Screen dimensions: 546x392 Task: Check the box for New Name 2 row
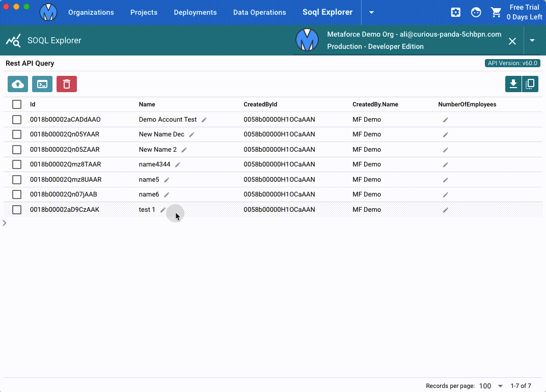[x=17, y=149]
